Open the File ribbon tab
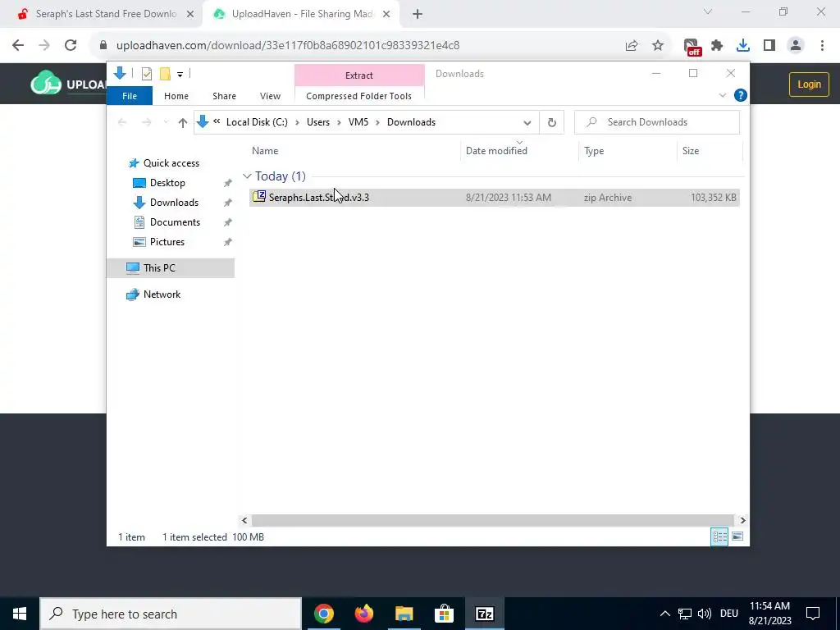Viewport: 840px width, 630px height. tap(130, 96)
